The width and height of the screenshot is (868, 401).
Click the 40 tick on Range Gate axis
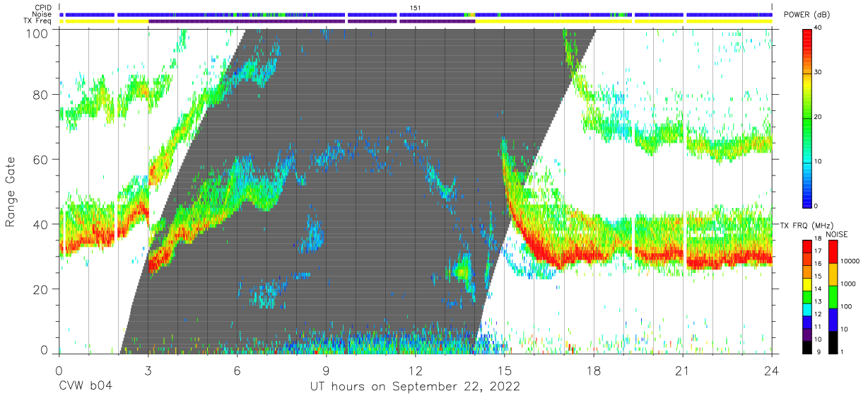[x=41, y=224]
